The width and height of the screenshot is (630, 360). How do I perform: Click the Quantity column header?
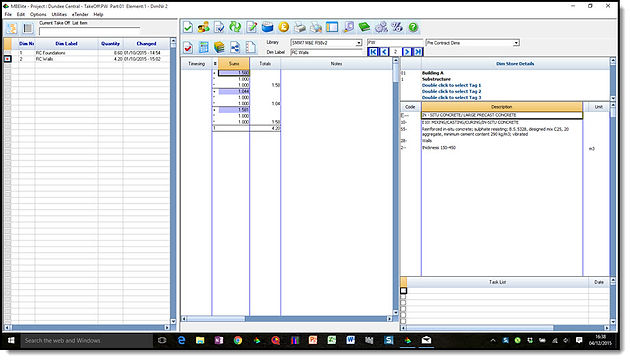110,43
